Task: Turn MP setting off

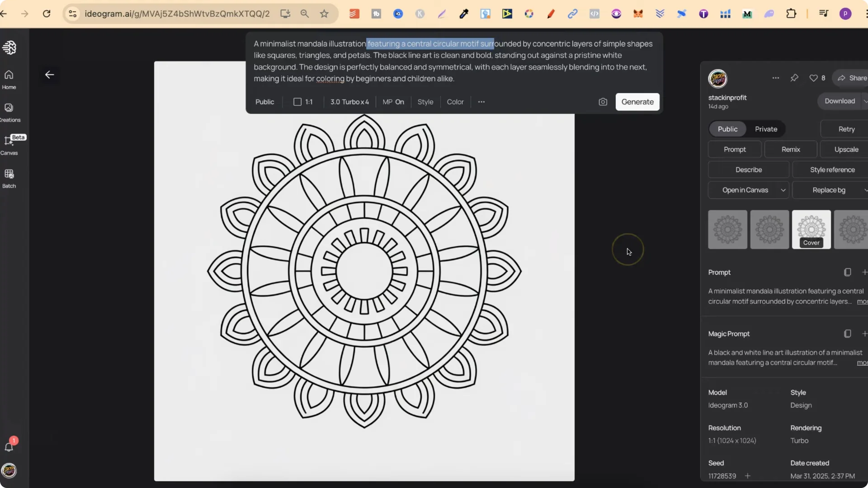Action: coord(393,102)
